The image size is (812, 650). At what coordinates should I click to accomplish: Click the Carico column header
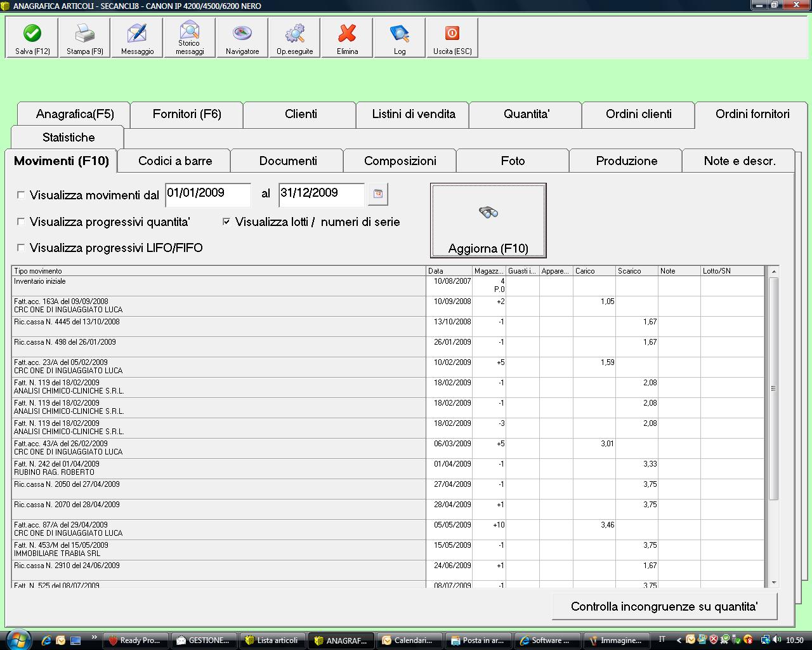tap(594, 271)
